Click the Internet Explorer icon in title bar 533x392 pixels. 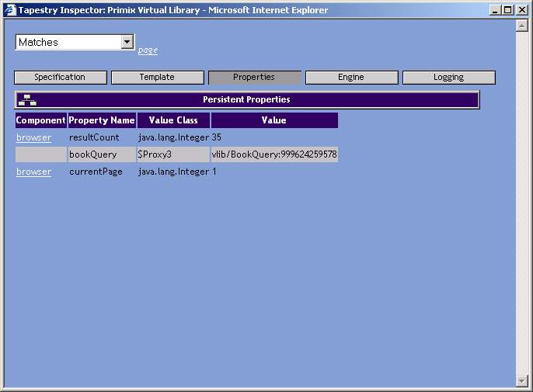pos(10,10)
